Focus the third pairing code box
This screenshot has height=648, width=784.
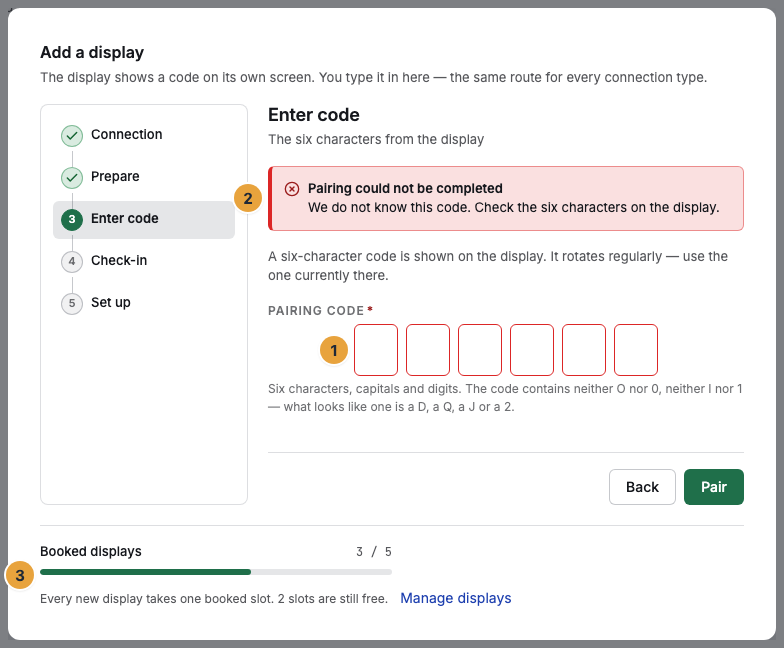point(480,350)
